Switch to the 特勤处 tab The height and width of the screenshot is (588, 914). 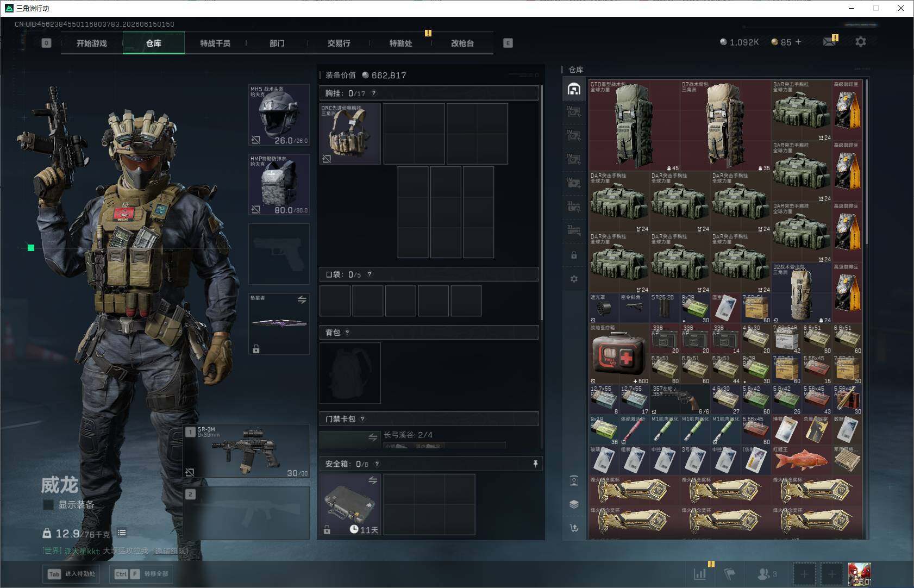click(401, 43)
